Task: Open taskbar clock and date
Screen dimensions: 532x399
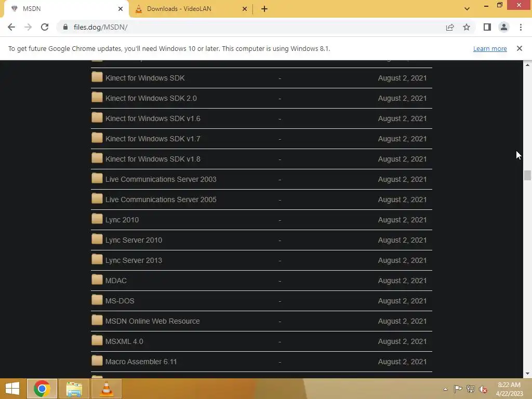Action: 509,389
